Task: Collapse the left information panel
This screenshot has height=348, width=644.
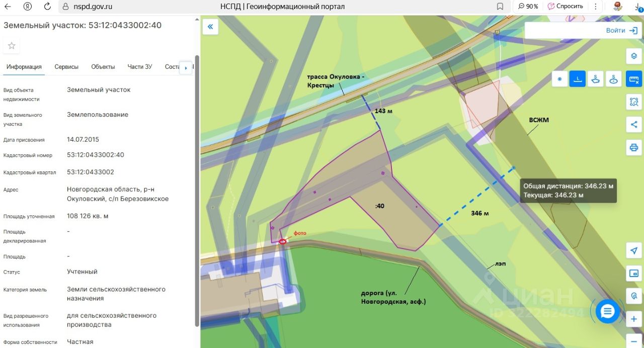Action: [x=210, y=27]
